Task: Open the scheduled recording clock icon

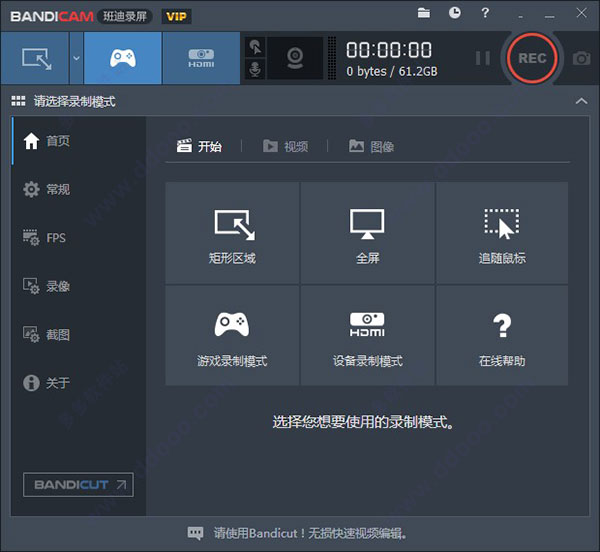Action: 455,13
